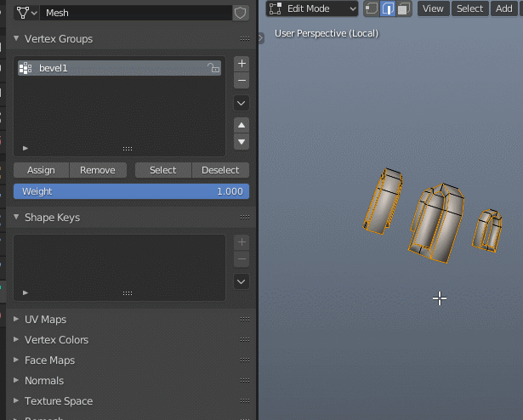Expand the UV Maps panel

16,320
